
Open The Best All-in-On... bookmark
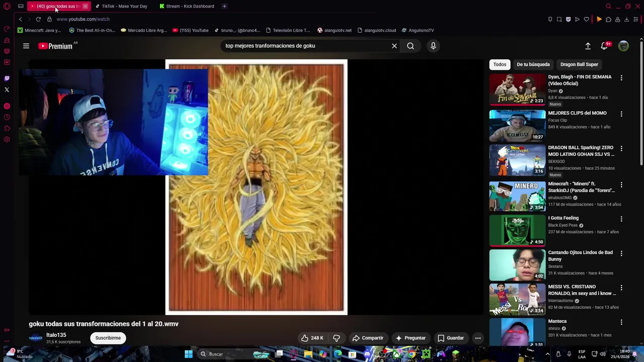92,30
